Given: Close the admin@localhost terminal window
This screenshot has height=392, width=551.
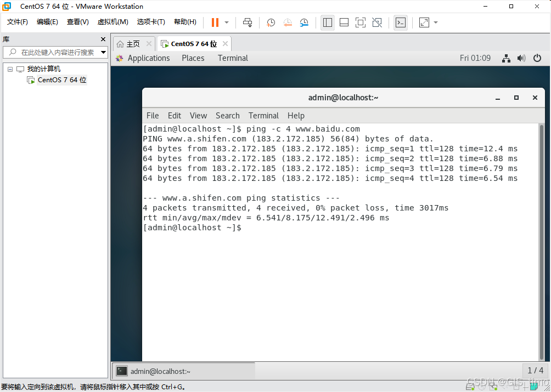Looking at the screenshot, I should click(535, 98).
